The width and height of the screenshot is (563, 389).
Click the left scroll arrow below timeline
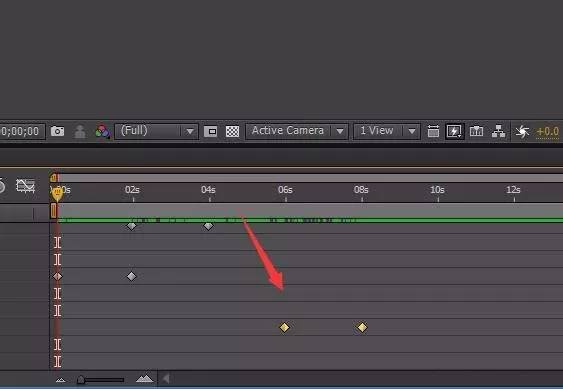coord(166,378)
